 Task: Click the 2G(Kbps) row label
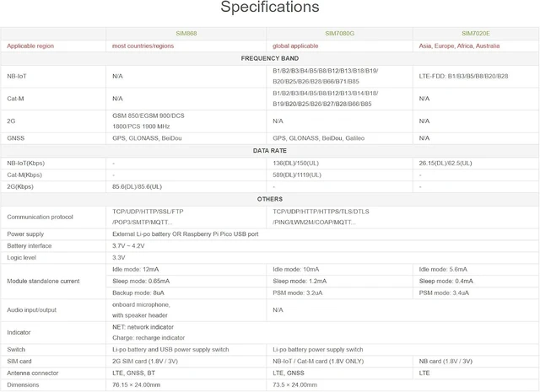click(x=20, y=186)
